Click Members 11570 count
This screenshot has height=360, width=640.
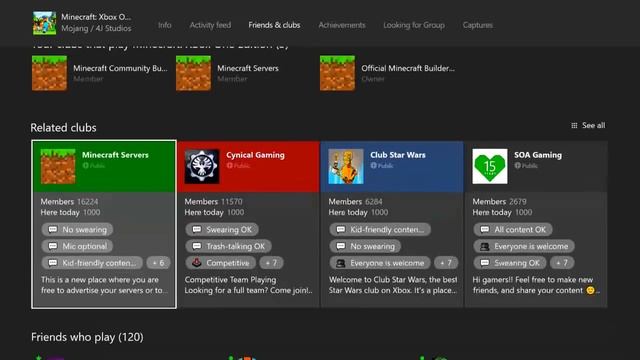click(x=213, y=202)
